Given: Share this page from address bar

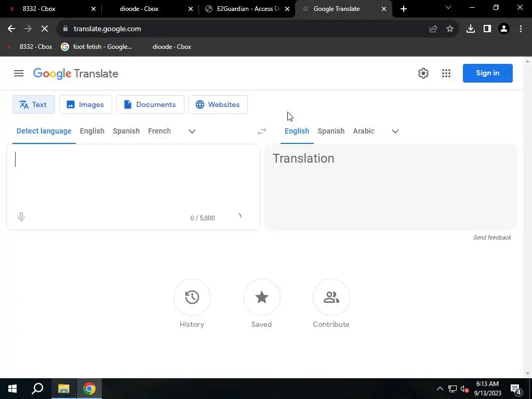Looking at the screenshot, I should (x=433, y=29).
